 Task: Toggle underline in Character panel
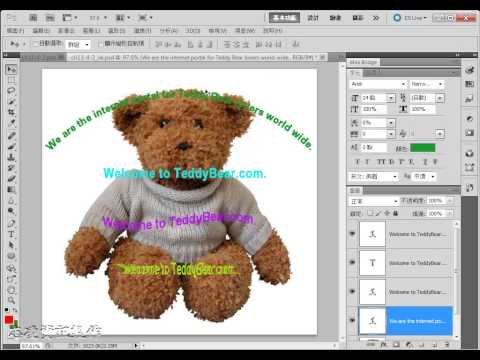(425, 162)
